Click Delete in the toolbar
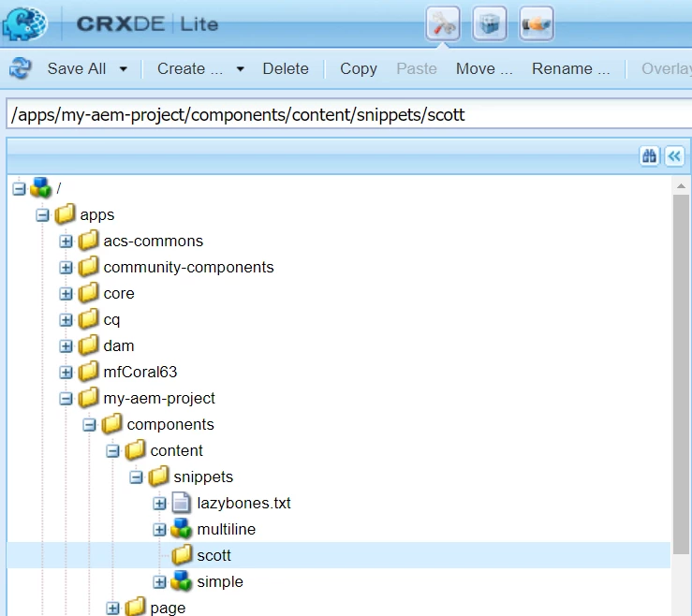Image resolution: width=692 pixels, height=616 pixels. (286, 68)
